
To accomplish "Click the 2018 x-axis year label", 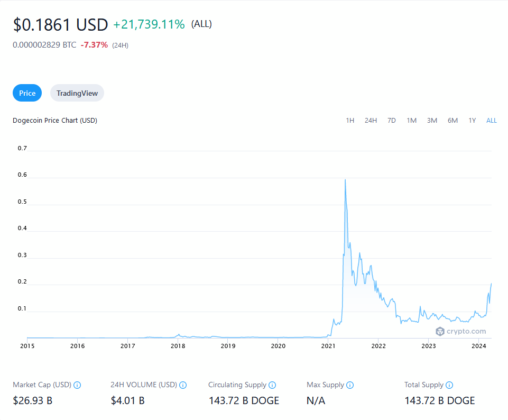I will [x=178, y=346].
